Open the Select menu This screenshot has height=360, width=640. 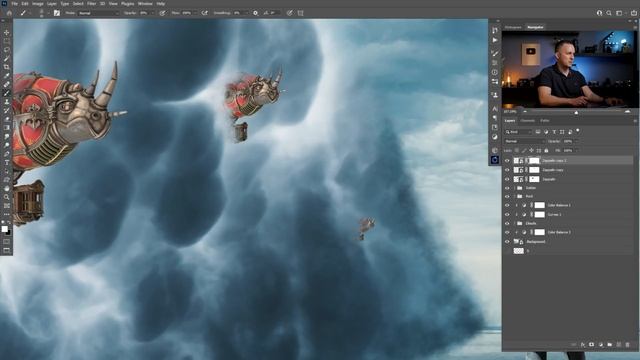[78, 3]
